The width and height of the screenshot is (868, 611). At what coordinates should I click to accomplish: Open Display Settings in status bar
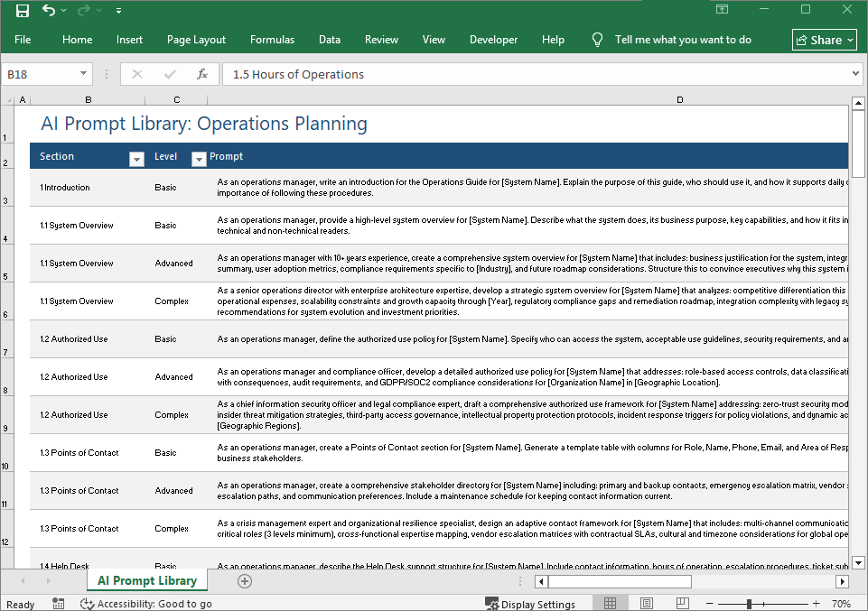[530, 604]
